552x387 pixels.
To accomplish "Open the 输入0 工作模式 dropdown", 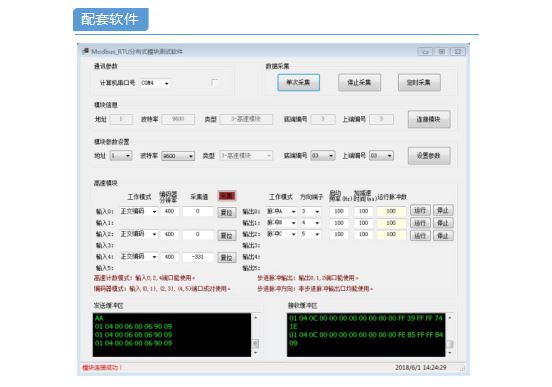I will click(x=139, y=211).
